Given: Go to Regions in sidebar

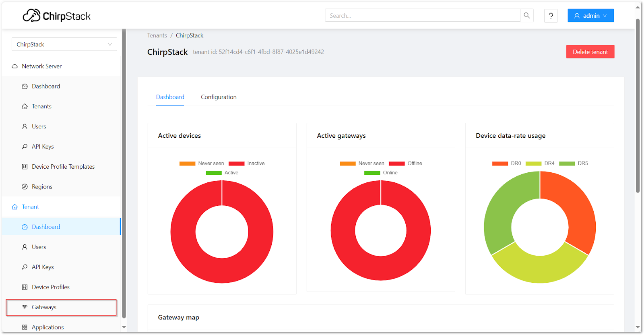Looking at the screenshot, I should coord(42,187).
